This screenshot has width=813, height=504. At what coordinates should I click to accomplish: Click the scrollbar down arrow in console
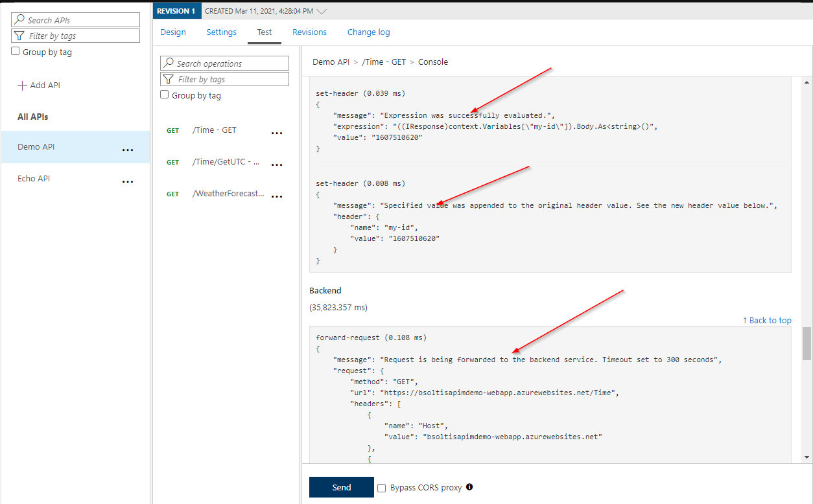tap(807, 457)
